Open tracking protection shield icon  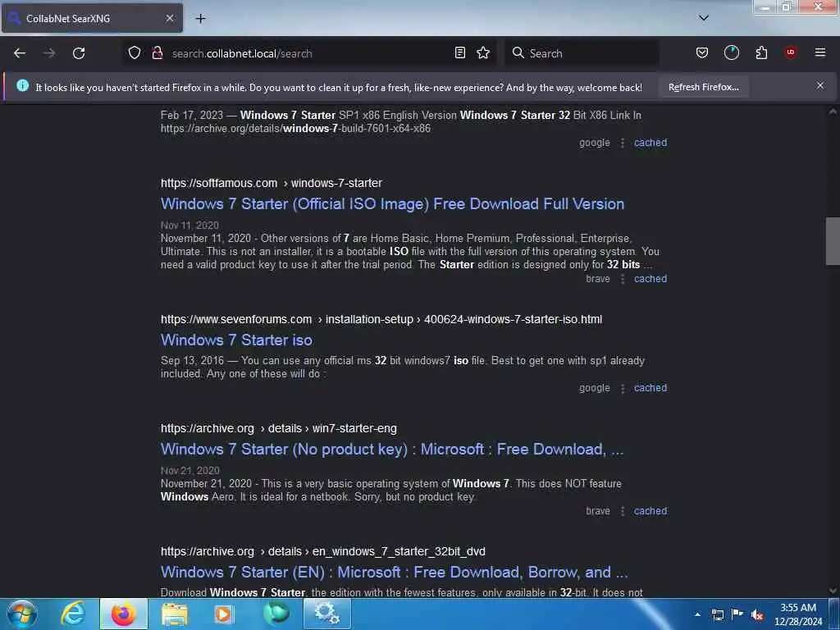pyautogui.click(x=135, y=53)
